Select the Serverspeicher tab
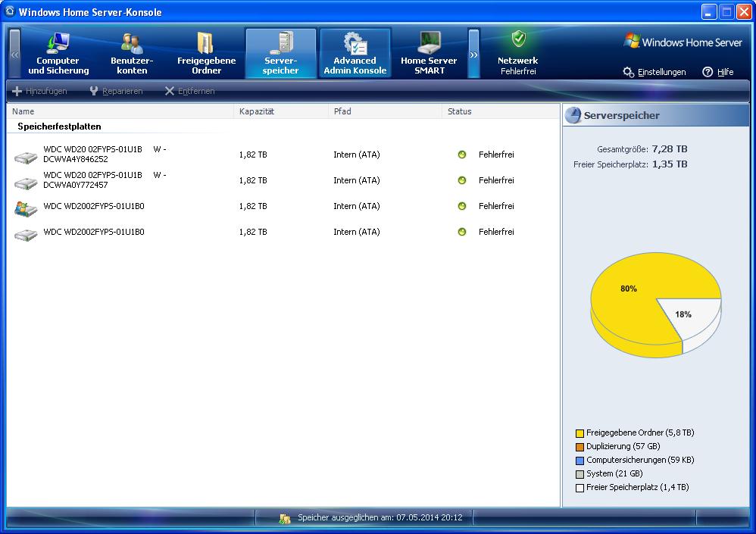756x534 pixels. (x=280, y=53)
